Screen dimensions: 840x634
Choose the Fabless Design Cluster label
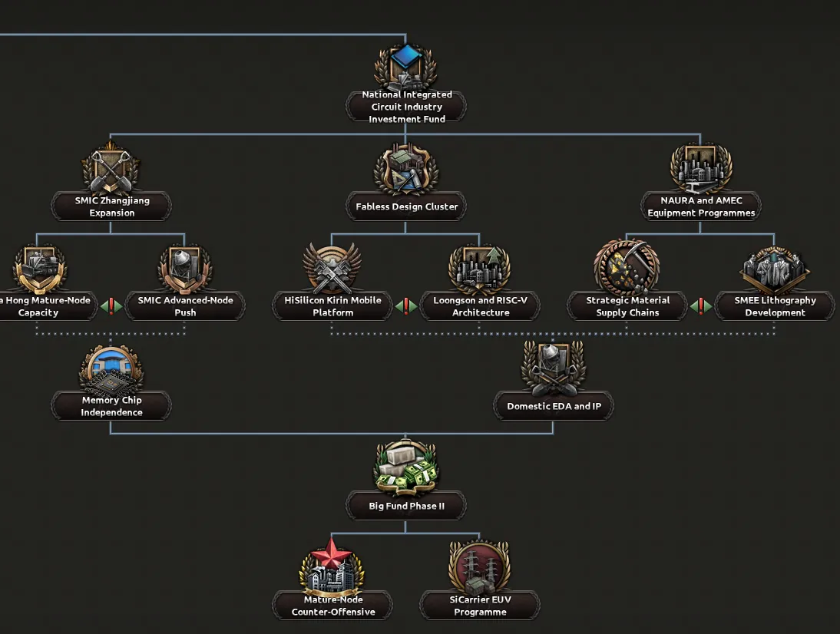pos(406,206)
